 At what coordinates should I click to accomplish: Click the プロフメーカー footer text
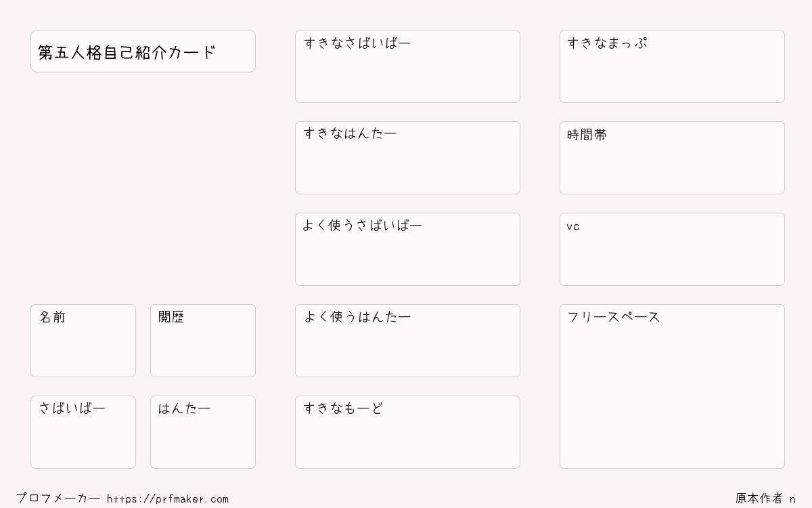[58, 499]
